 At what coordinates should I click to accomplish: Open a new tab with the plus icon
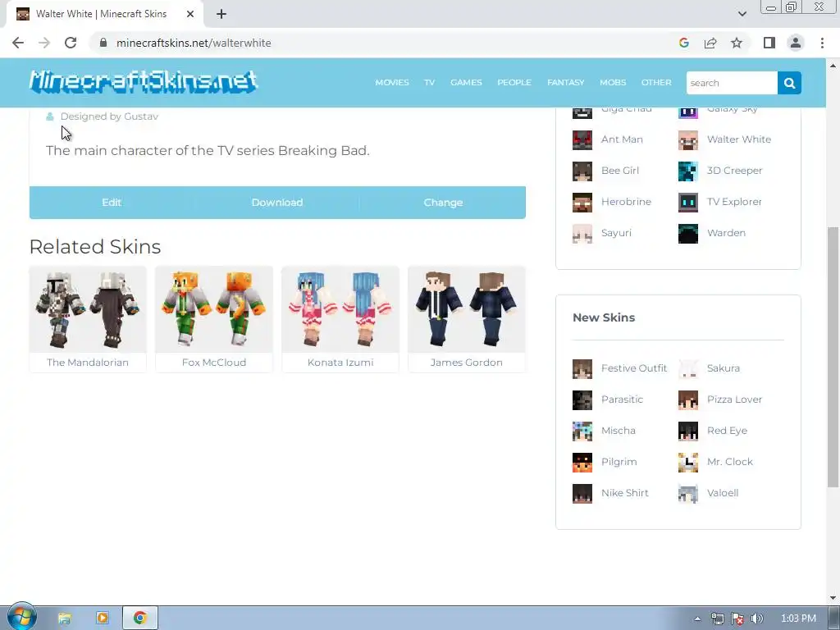click(x=221, y=14)
